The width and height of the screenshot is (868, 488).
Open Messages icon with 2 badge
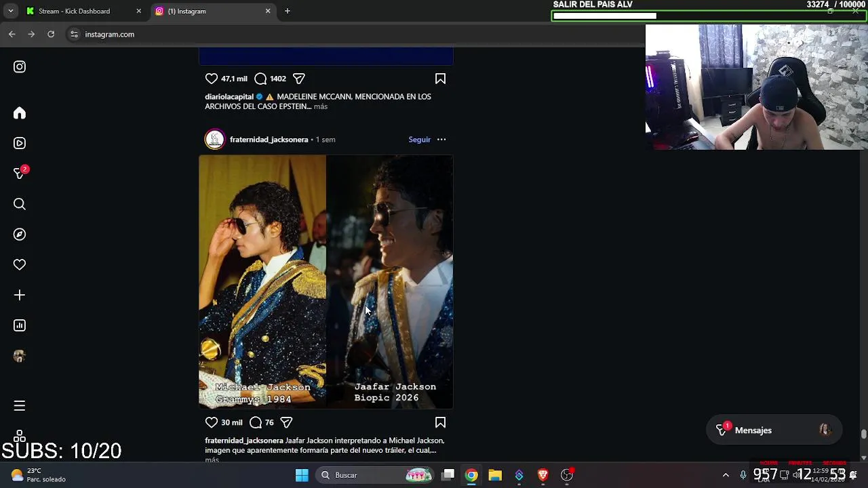[x=20, y=174]
